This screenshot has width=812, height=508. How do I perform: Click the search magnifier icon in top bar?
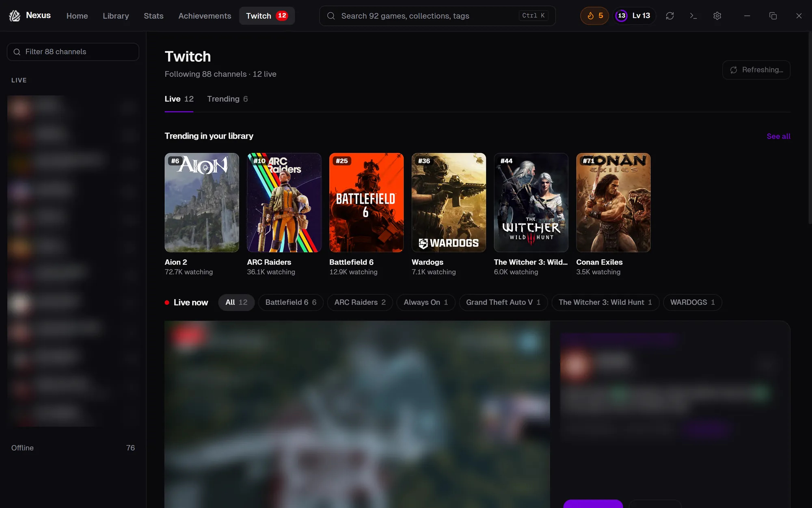click(x=331, y=16)
